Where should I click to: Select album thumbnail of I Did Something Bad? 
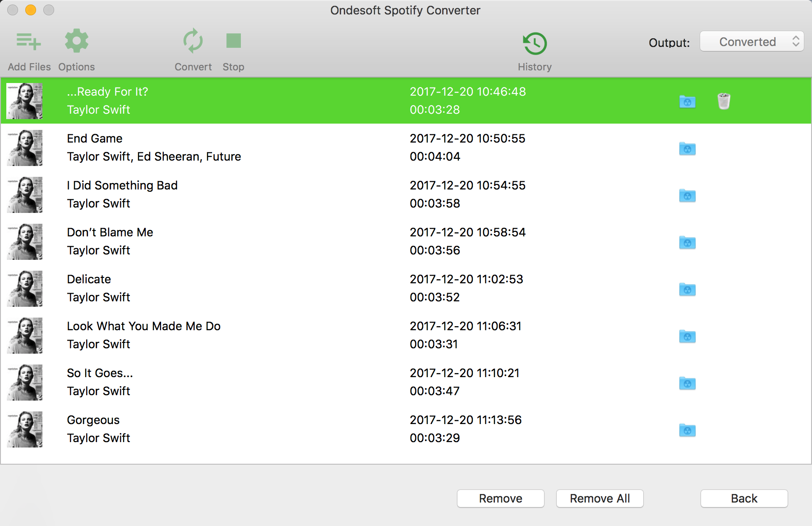tap(25, 195)
